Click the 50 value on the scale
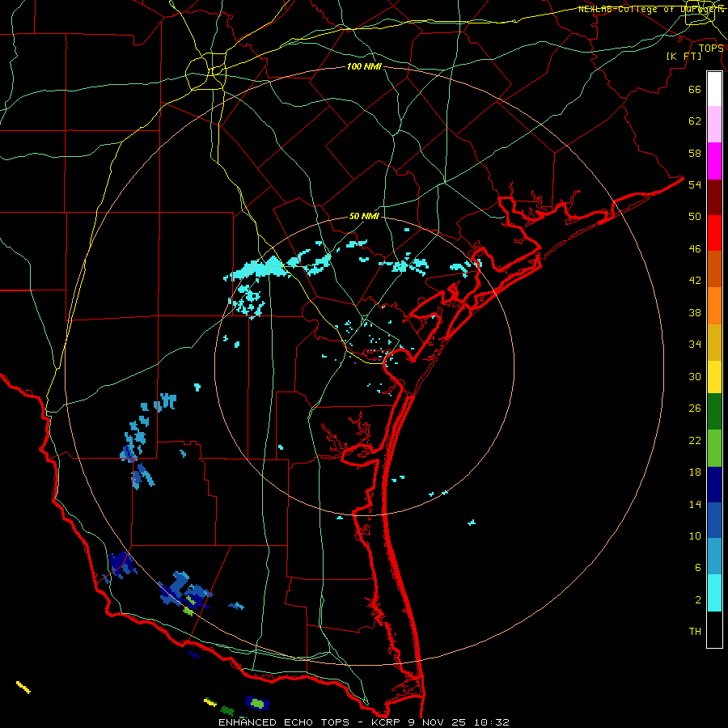This screenshot has height=728, width=728. (x=695, y=217)
